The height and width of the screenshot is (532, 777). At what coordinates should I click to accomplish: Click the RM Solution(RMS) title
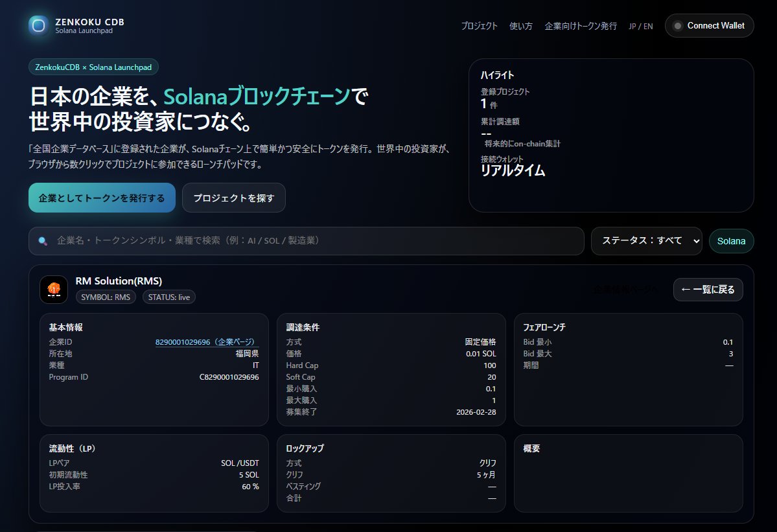coord(119,281)
